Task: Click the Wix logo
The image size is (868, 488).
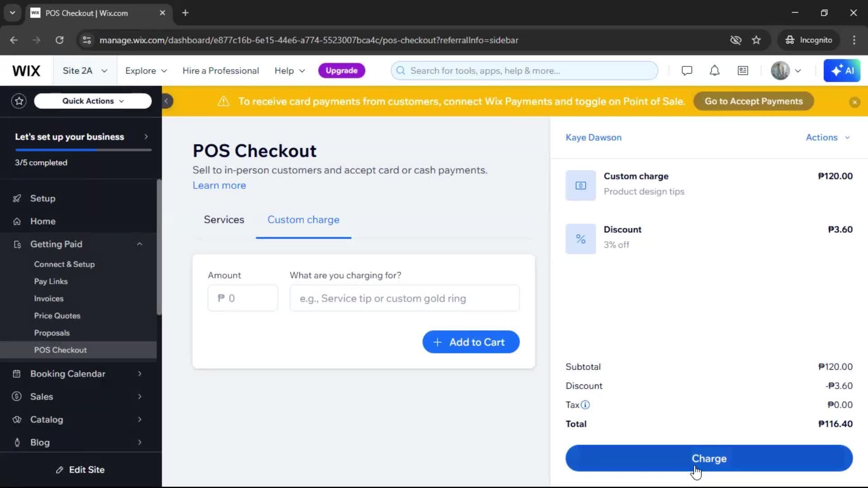Action: tap(26, 71)
